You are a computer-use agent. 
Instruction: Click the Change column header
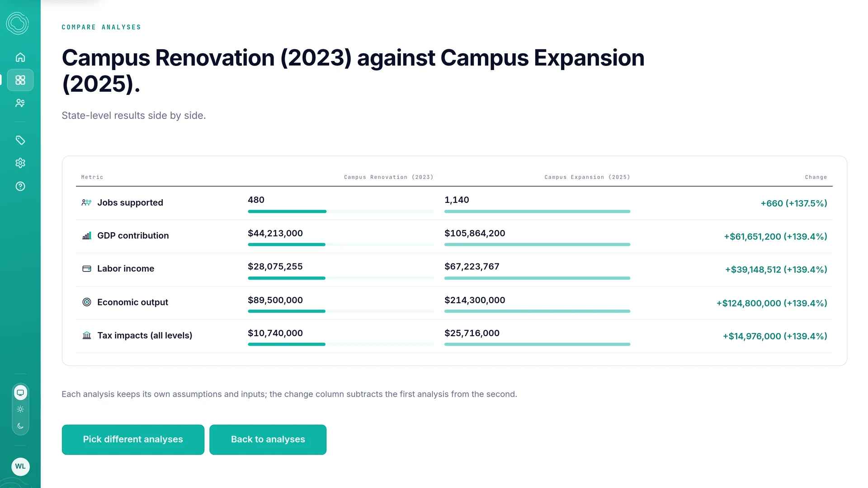click(x=816, y=177)
